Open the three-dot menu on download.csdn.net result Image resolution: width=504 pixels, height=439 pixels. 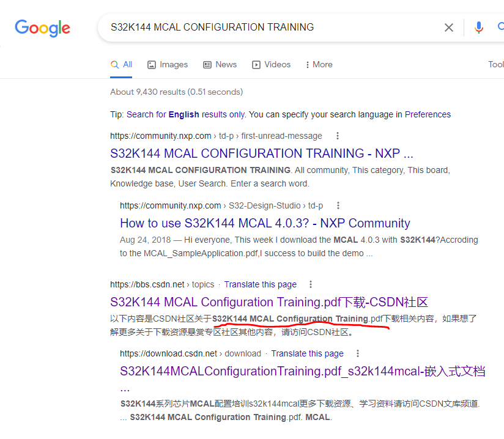pos(357,353)
